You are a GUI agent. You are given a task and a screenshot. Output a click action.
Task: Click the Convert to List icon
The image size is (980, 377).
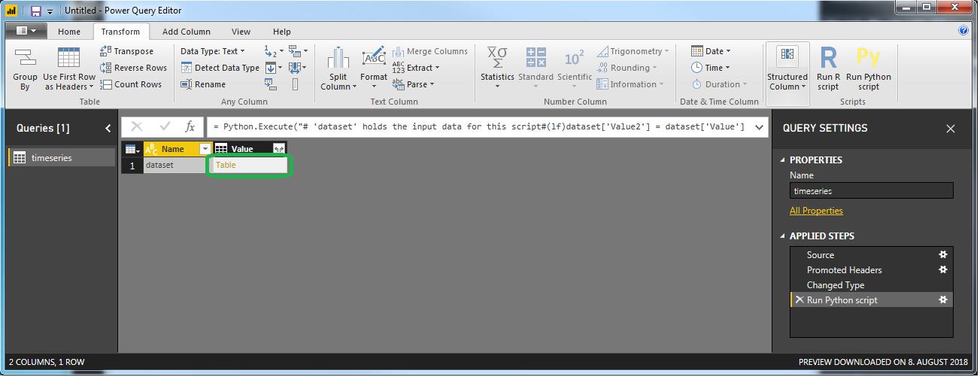pyautogui.click(x=295, y=84)
